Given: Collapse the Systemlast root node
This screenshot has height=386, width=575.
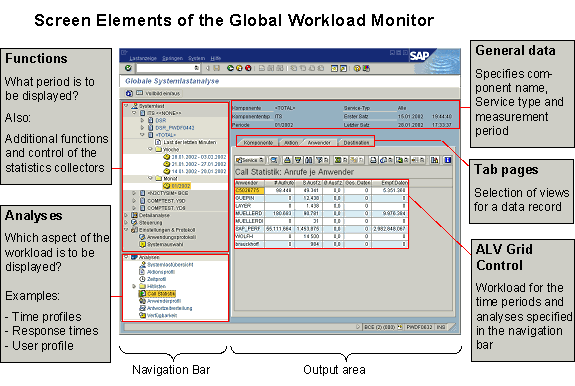Looking at the screenshot, I should [127, 106].
